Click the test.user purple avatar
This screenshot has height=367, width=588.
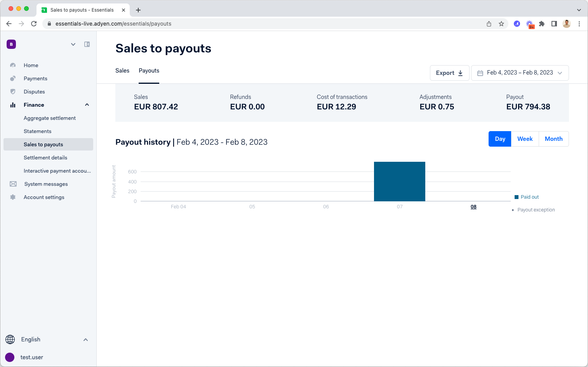[x=10, y=357]
